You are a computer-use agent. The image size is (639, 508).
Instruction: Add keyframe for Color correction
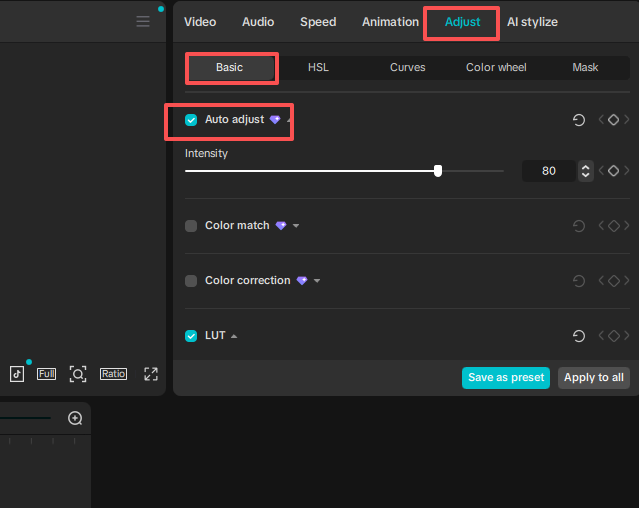pyautogui.click(x=613, y=281)
